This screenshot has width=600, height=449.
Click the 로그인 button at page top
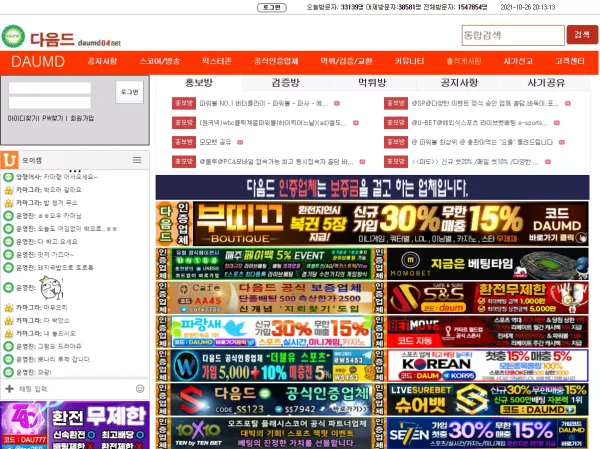(x=272, y=7)
